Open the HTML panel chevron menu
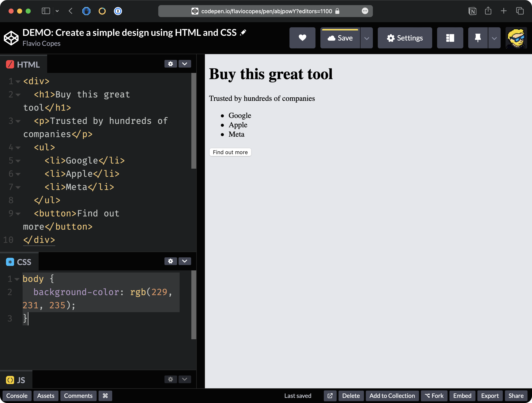Screen dimensions: 532x403 pos(185,64)
